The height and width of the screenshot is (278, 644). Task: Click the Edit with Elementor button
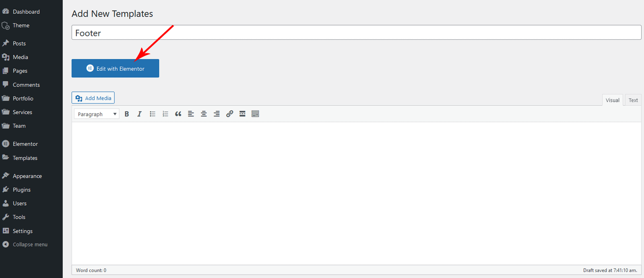[116, 68]
